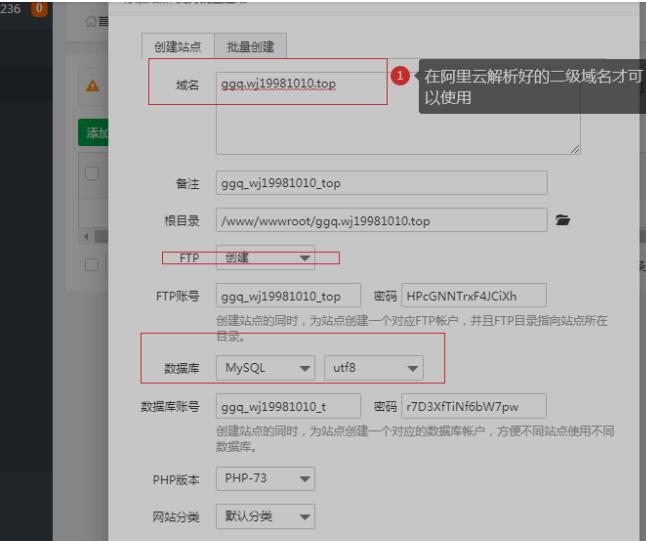
Task: Open the PHP-73 version dropdown
Action: pos(265,480)
